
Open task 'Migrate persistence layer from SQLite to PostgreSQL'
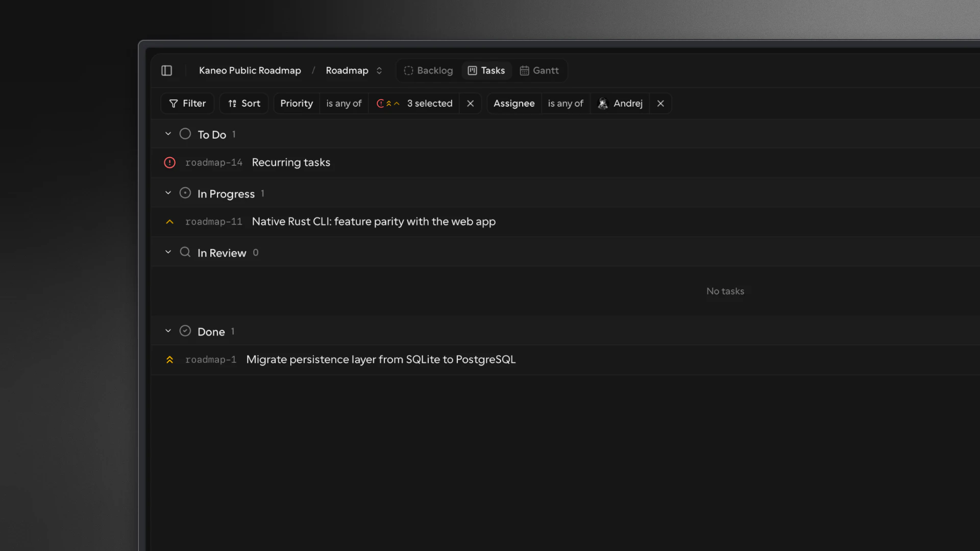tap(381, 360)
